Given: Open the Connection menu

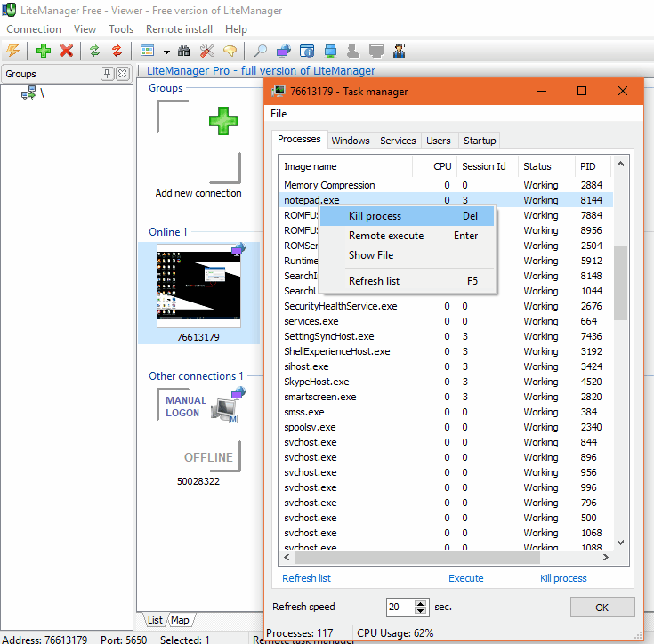Looking at the screenshot, I should [x=34, y=29].
